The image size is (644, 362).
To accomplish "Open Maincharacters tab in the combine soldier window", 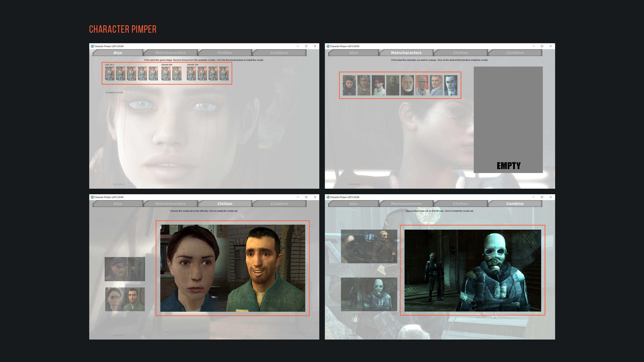I will click(x=406, y=204).
